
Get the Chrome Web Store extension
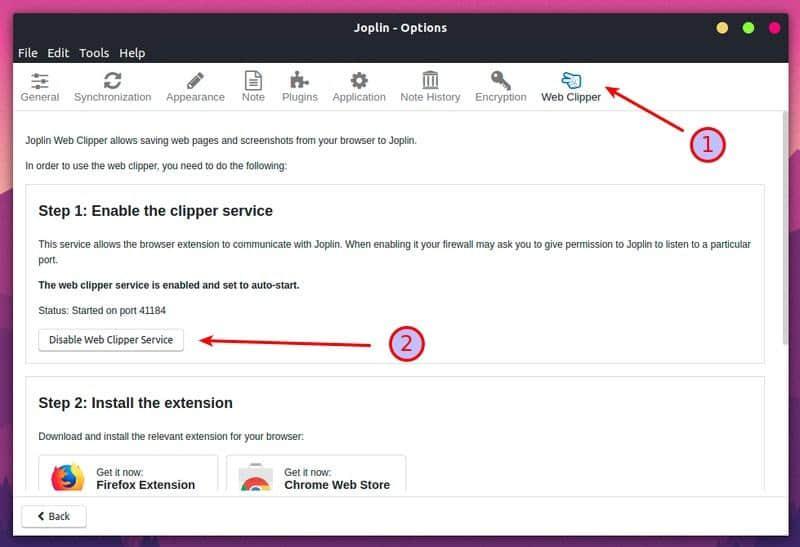click(x=336, y=484)
